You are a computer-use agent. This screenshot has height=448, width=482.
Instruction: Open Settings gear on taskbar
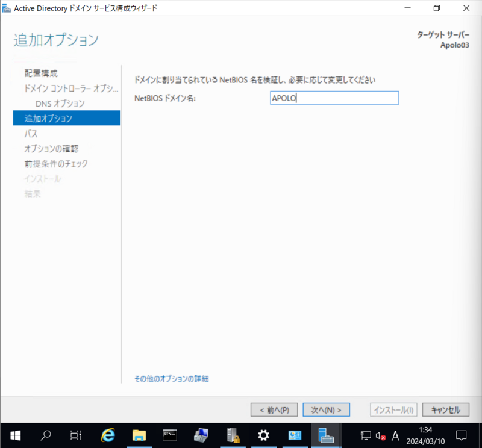263,435
